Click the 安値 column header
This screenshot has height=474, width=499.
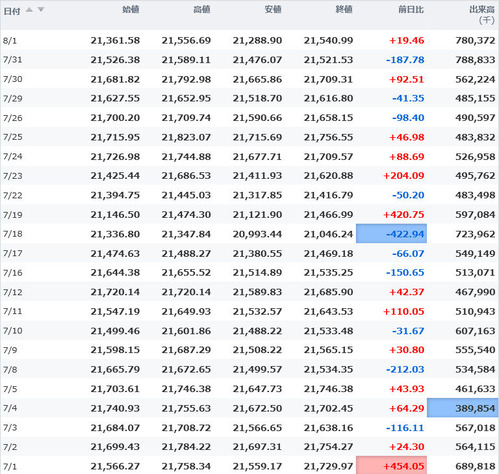(273, 10)
